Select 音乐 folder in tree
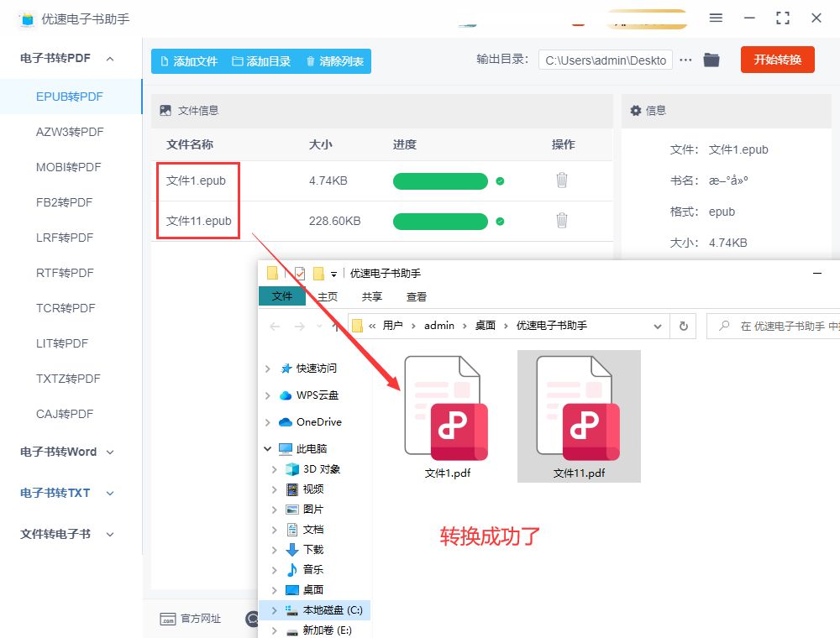840x638 pixels. tap(312, 570)
